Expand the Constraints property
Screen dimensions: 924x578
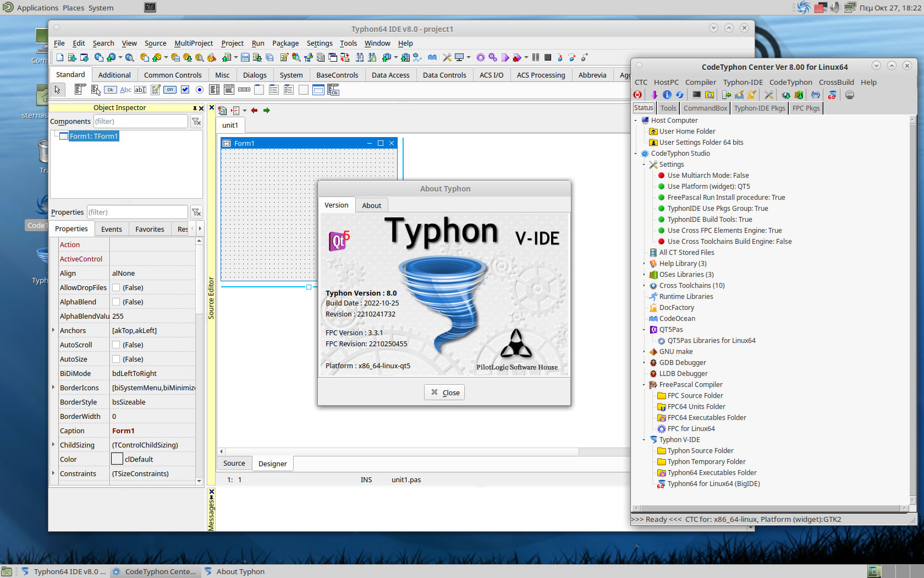[53, 473]
